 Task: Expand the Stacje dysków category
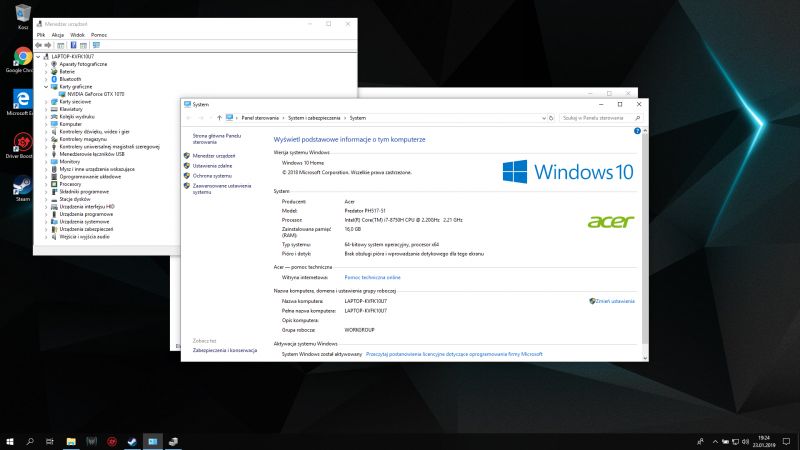coord(46,199)
